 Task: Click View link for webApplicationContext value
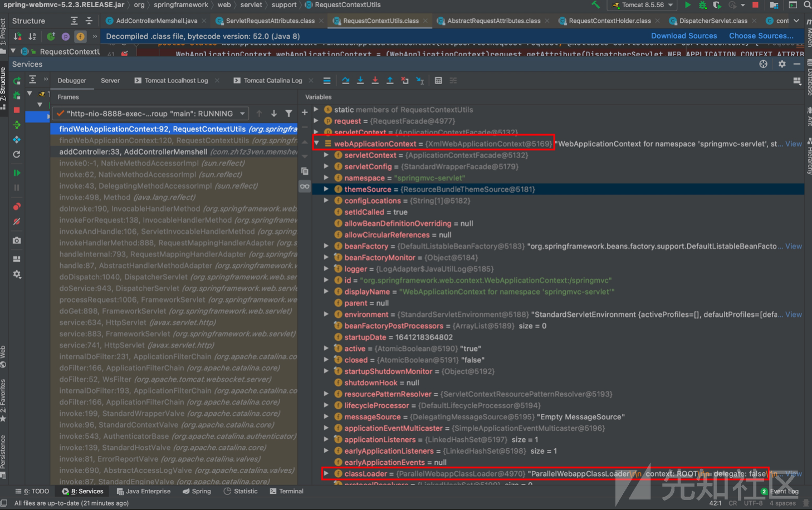(794, 144)
